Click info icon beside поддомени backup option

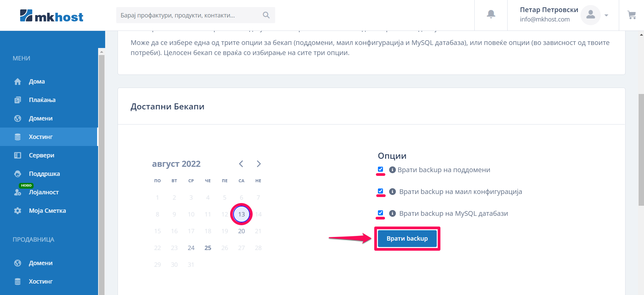[x=392, y=170]
